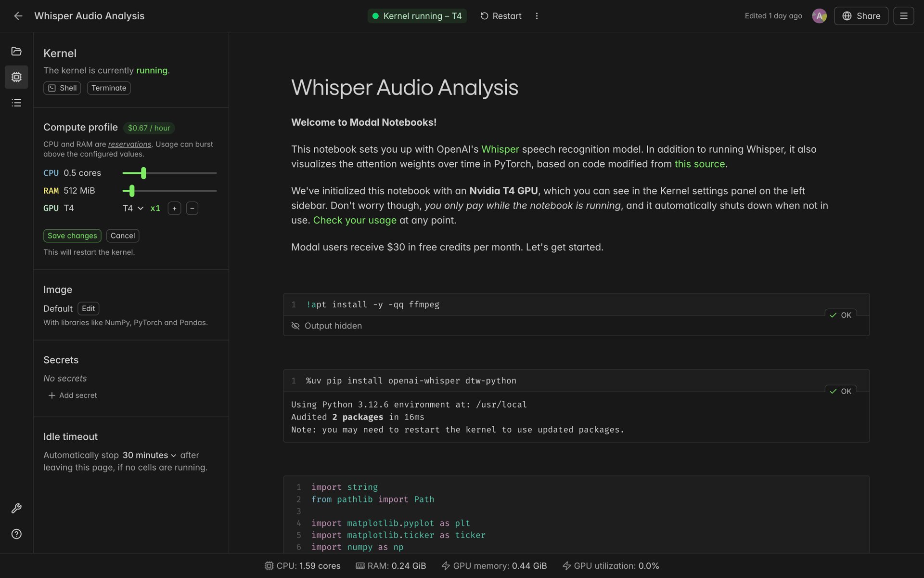This screenshot has width=924, height=578.
Task: Click the RAM slider handle
Action: 132,191
